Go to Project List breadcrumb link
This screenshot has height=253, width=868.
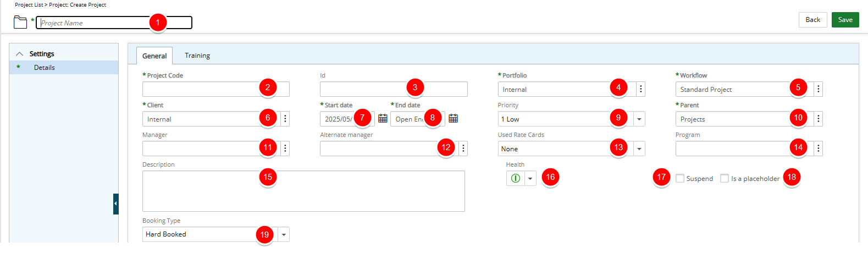(29, 4)
